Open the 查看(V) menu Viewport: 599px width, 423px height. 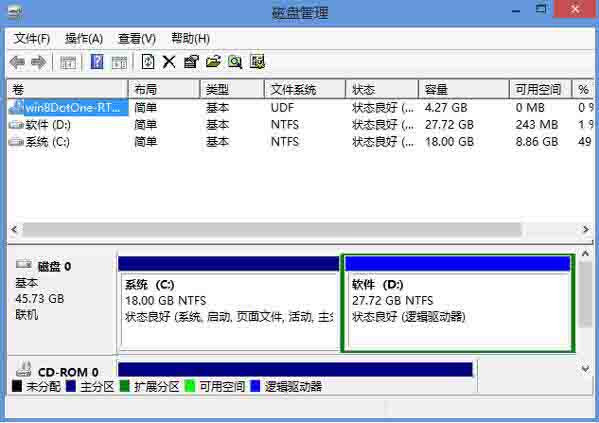137,39
